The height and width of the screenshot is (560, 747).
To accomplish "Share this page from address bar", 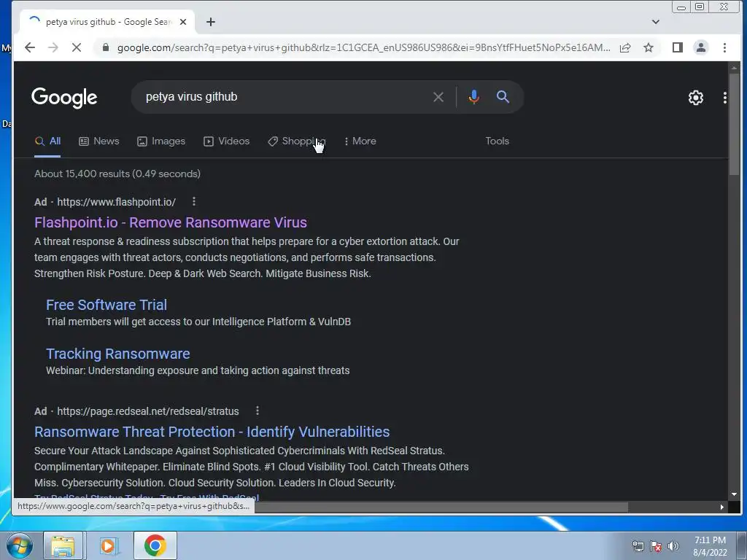I will 625,47.
